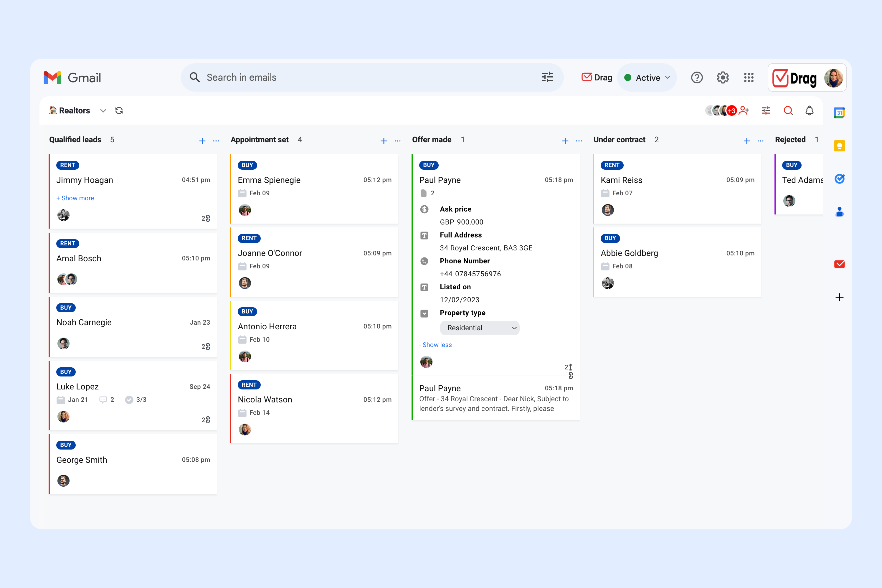The image size is (882, 588).
Task: Open Luke Lopez comments count
Action: (107, 400)
